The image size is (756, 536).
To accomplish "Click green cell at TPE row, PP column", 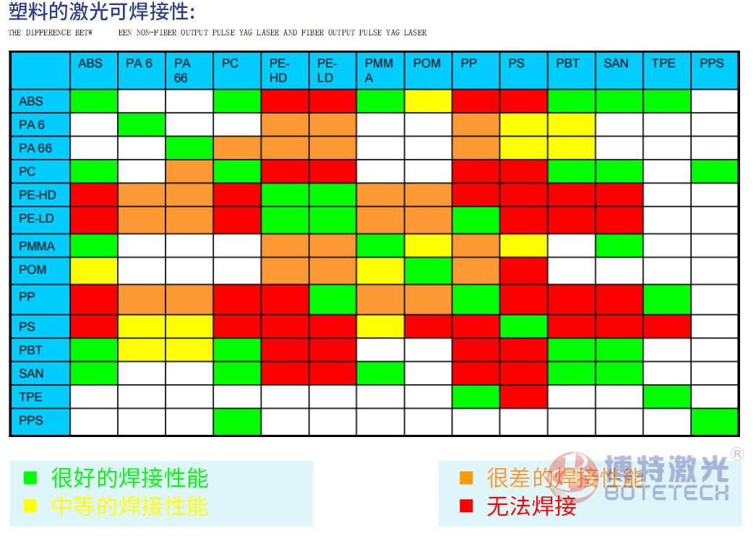I will [476, 397].
